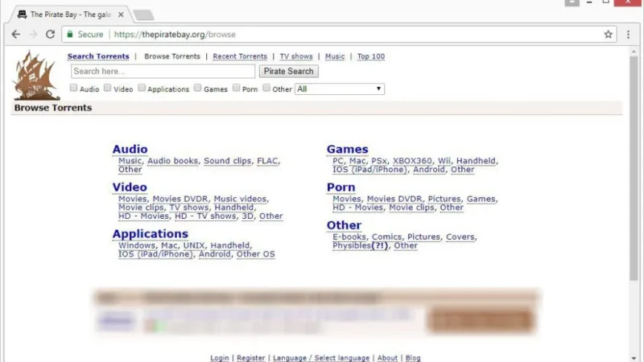
Task: Open the Applications category heading
Action: [151, 233]
